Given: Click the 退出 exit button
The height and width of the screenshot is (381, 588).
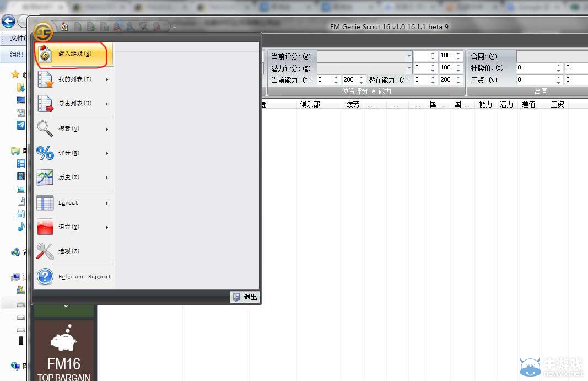Looking at the screenshot, I should click(245, 297).
